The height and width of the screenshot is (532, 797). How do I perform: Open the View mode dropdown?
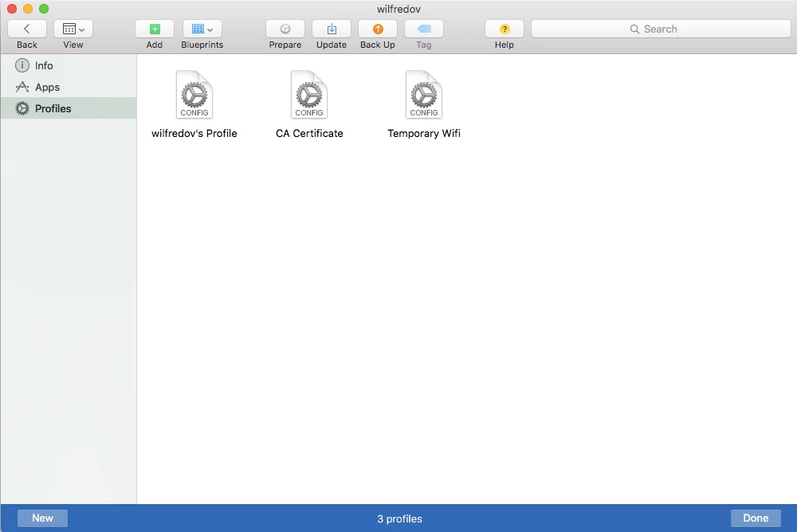[73, 29]
